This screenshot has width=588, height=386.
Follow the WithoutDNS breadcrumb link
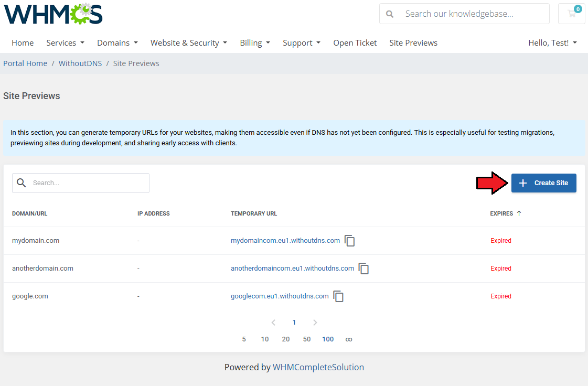[80, 63]
